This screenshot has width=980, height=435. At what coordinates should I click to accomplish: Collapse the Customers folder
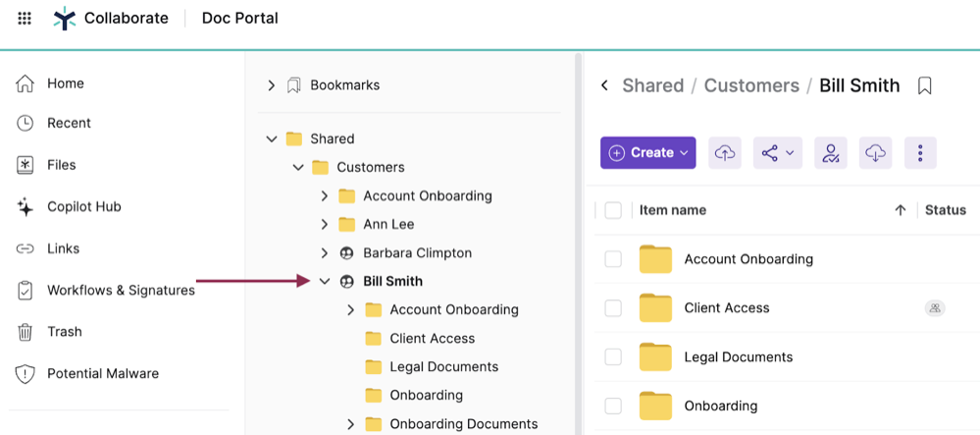[297, 168]
